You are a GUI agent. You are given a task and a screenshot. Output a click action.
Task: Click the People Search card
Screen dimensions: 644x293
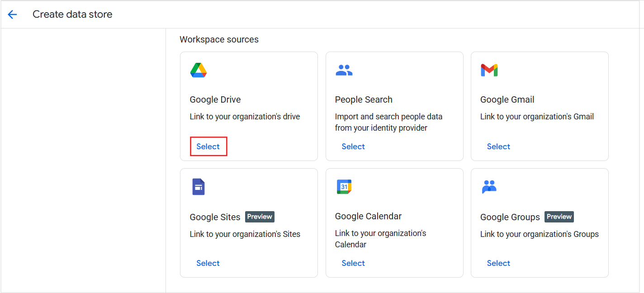[394, 106]
